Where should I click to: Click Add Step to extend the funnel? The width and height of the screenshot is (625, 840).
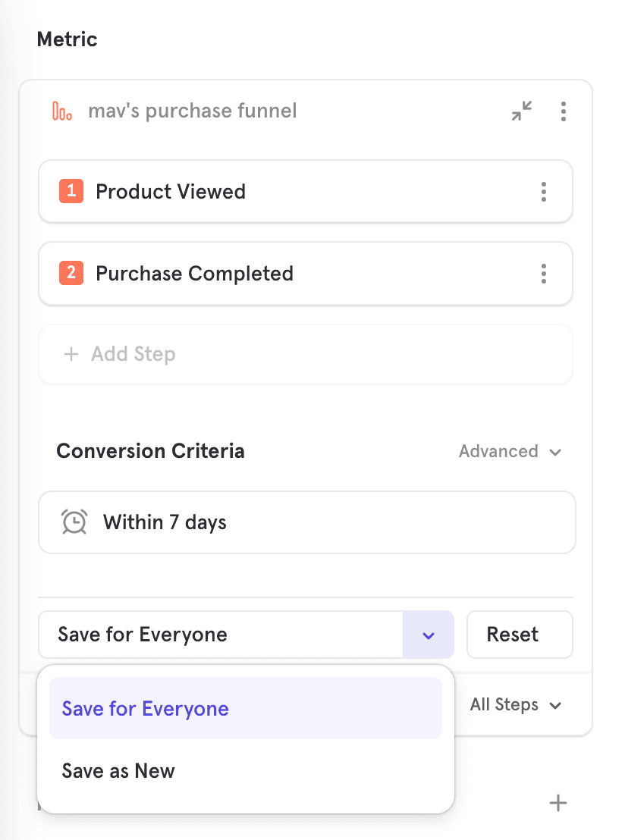(x=305, y=354)
